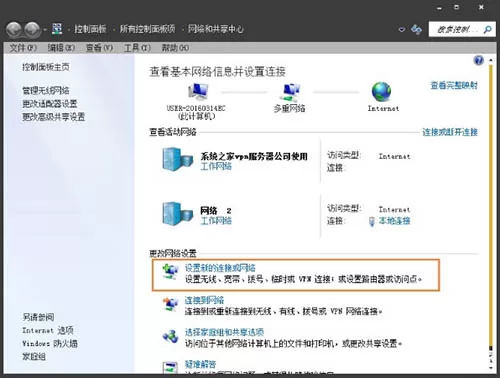Open 更改高级共享设置 in the sidebar
Image resolution: width=500 pixels, height=378 pixels.
pyautogui.click(x=54, y=117)
